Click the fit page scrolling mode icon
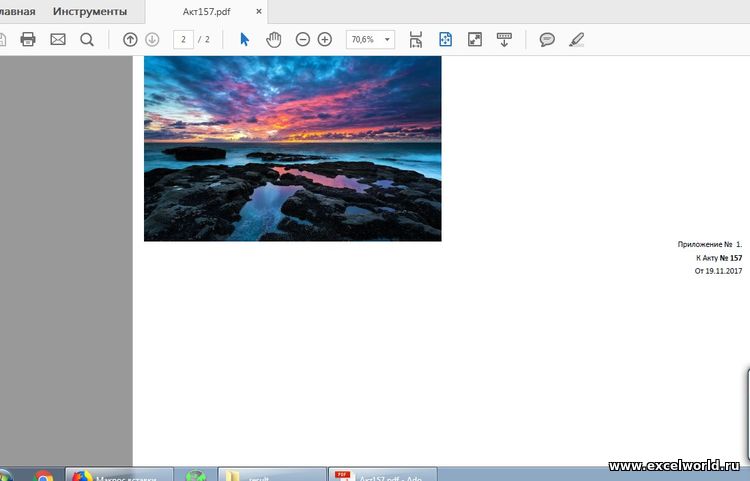Image resolution: width=750 pixels, height=481 pixels. coord(416,39)
